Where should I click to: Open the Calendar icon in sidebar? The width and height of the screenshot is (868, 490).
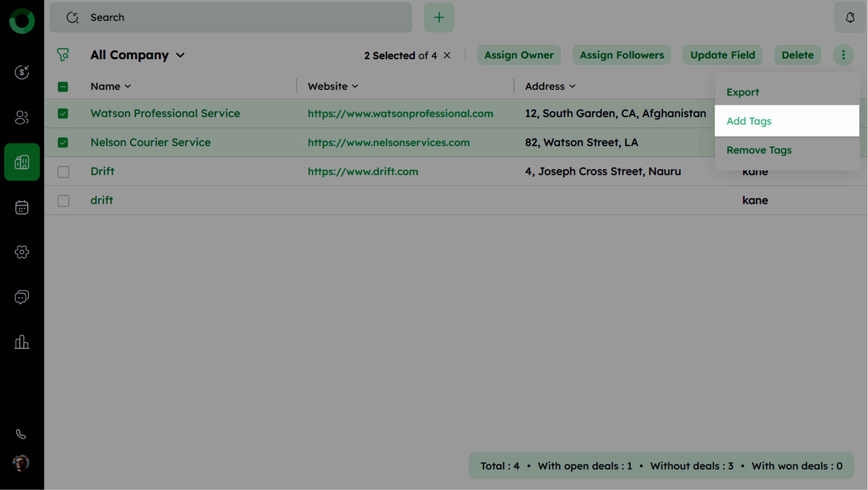tap(22, 207)
